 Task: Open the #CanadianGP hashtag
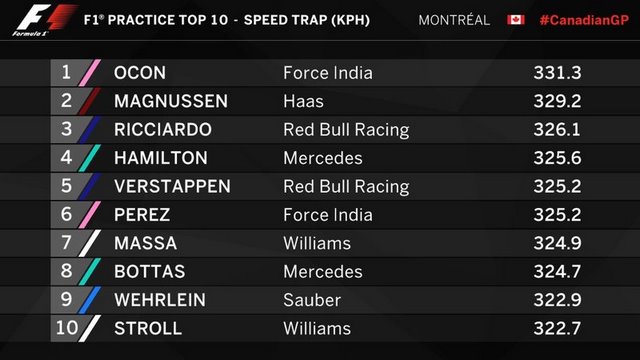tap(584, 20)
